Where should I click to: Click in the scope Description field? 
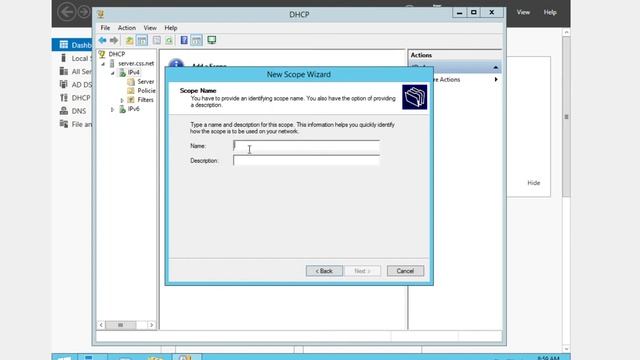tap(306, 160)
